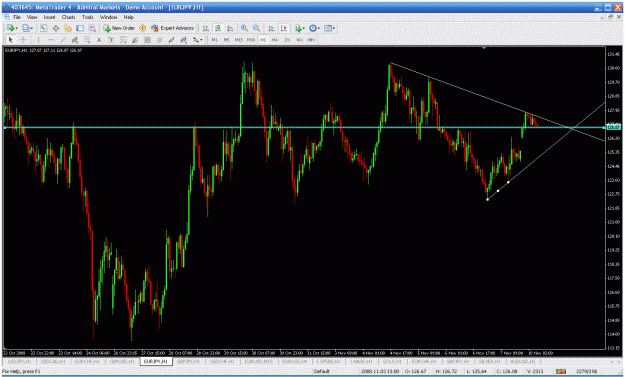The width and height of the screenshot is (625, 377).
Task: Click the connection status indicator in status bar
Action: (561, 371)
